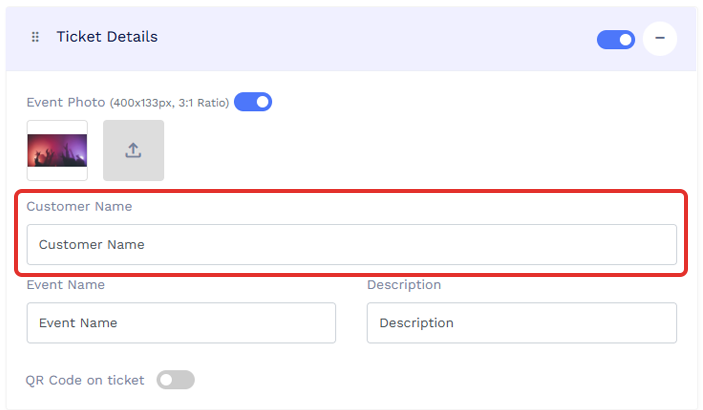Focus the Event Name text box

181,323
